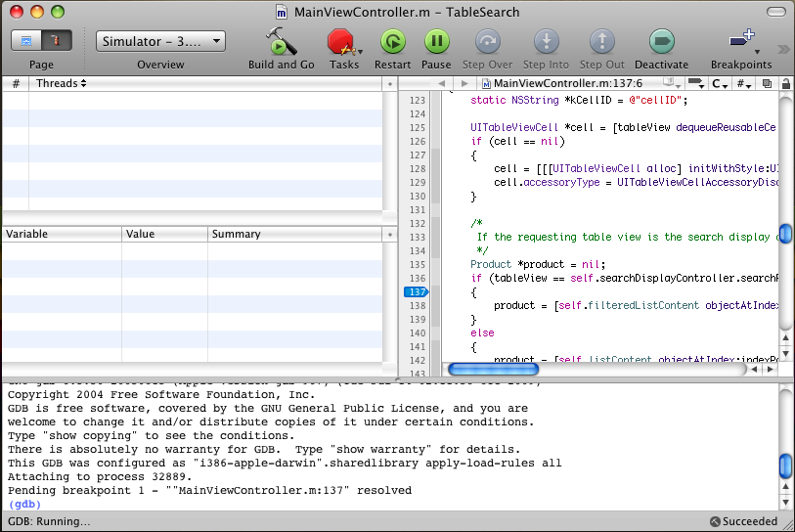Click the Build and Go hammer icon
Screen dimensions: 795x532
pyautogui.click(x=281, y=42)
